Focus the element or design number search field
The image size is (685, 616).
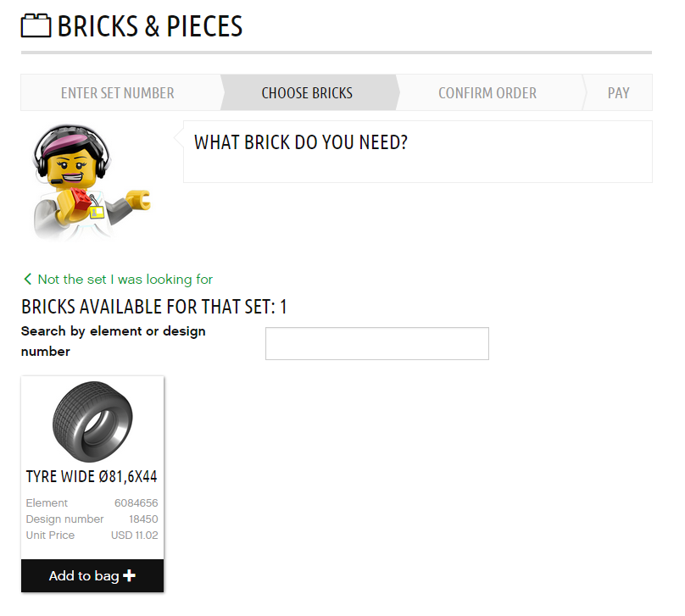coord(377,343)
